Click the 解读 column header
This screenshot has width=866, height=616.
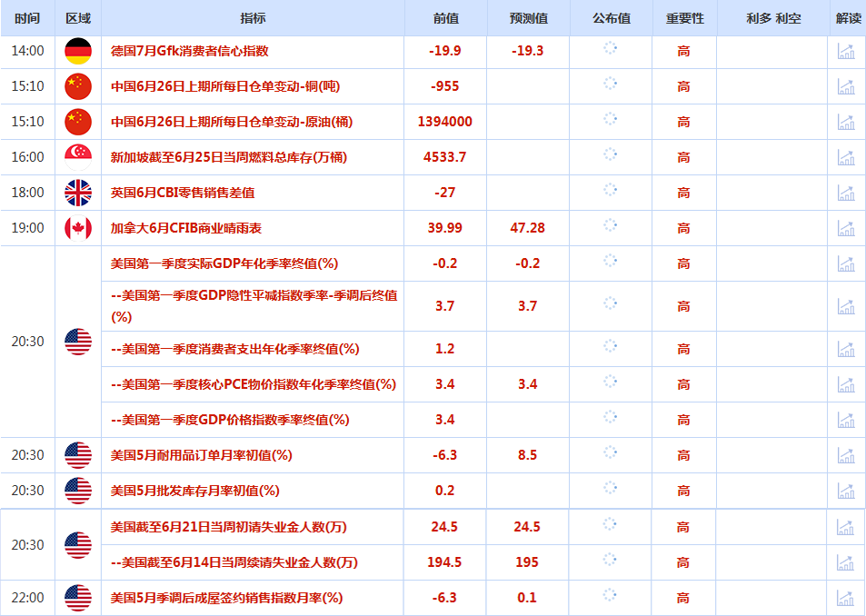pyautogui.click(x=849, y=17)
